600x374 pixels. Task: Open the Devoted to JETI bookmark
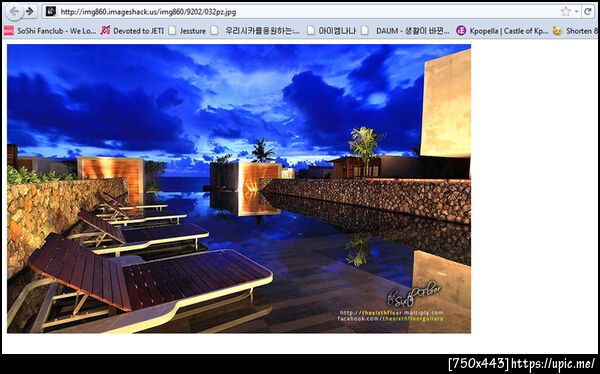pos(132,31)
